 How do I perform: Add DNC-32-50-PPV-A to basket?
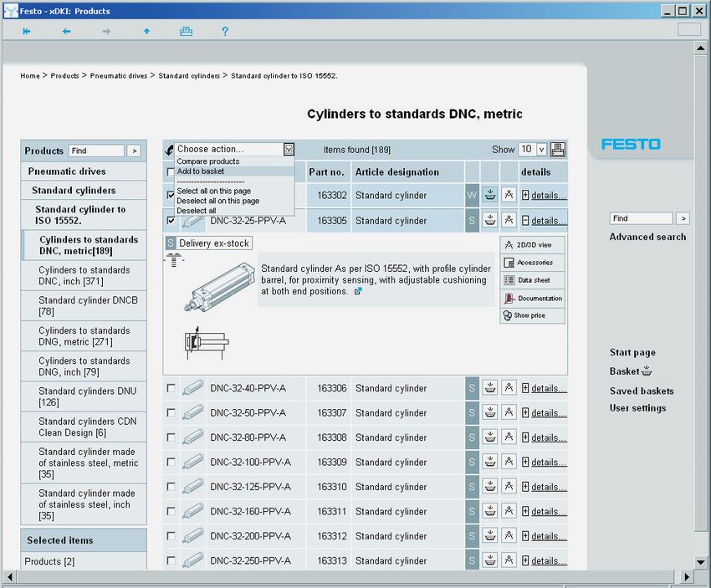click(x=489, y=412)
